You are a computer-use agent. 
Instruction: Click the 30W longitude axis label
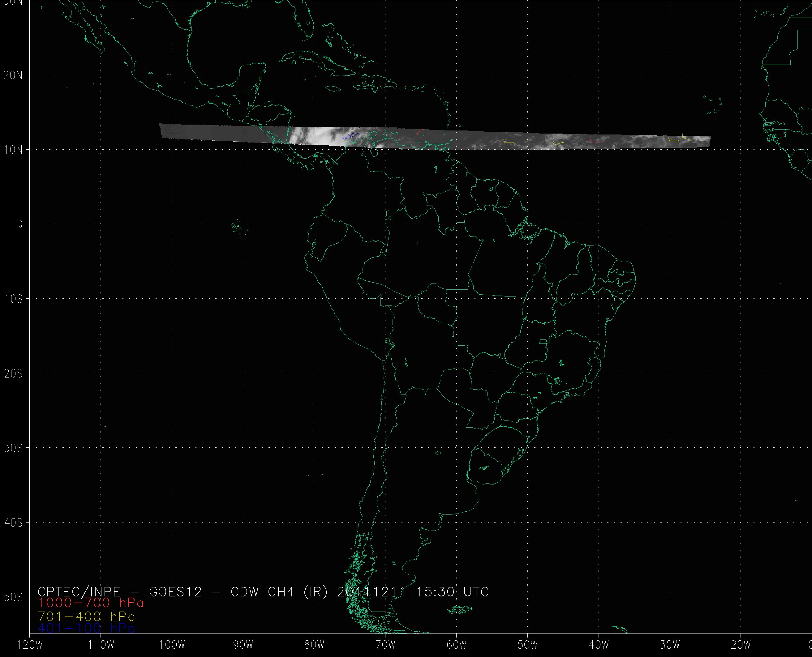[x=670, y=645]
